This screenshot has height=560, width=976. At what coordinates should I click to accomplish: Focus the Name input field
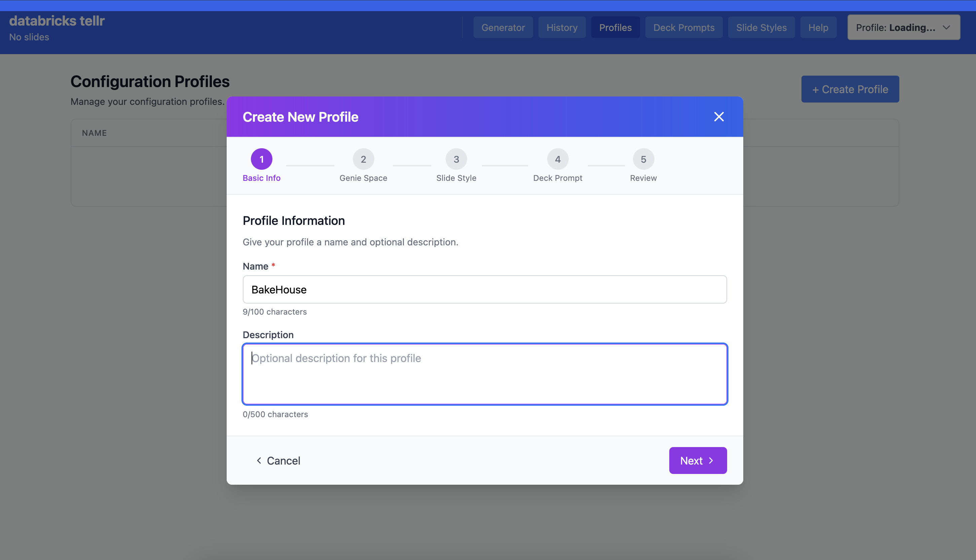[484, 290]
